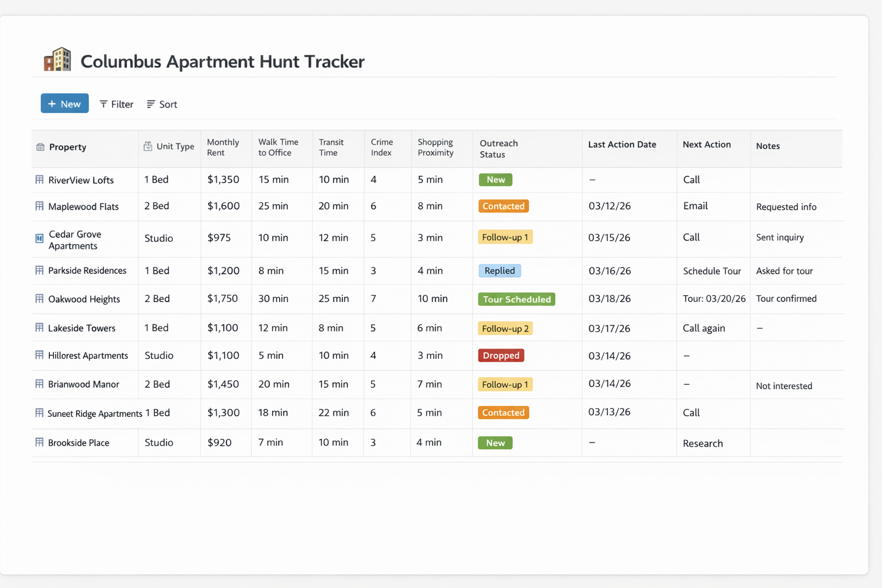Open the Oakwood Heights property page

[x=84, y=299]
